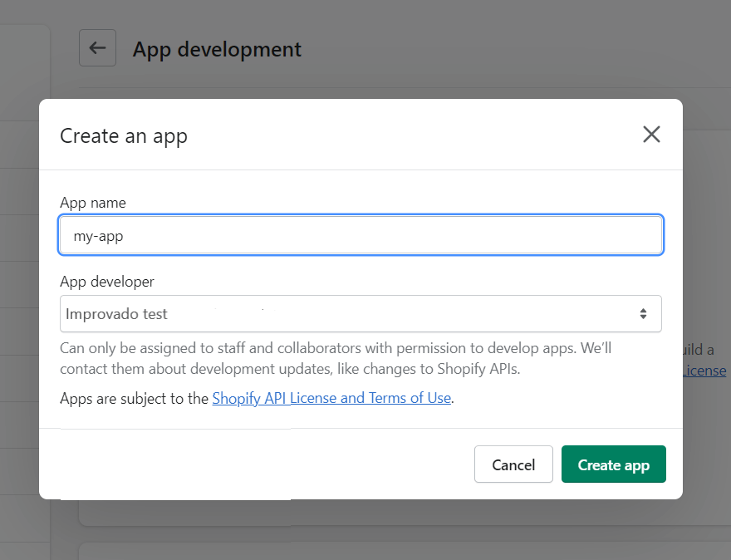Open the App developer selector
The width and height of the screenshot is (731, 560).
click(x=361, y=313)
